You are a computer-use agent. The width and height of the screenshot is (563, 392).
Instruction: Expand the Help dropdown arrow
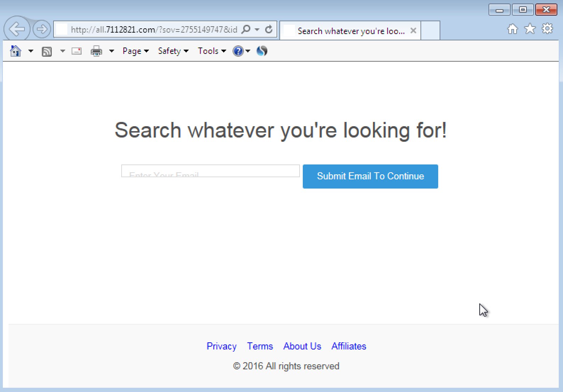pos(248,51)
